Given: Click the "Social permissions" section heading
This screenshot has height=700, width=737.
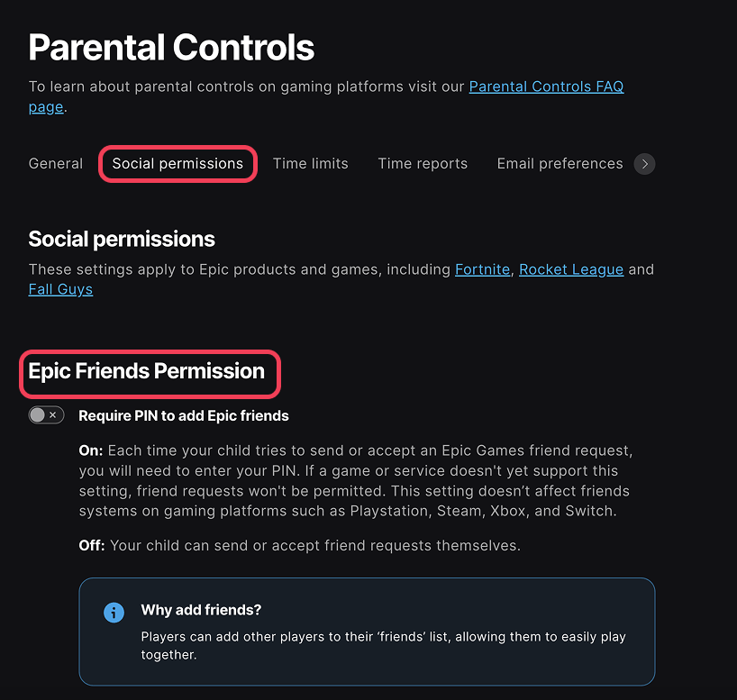Looking at the screenshot, I should click(122, 239).
